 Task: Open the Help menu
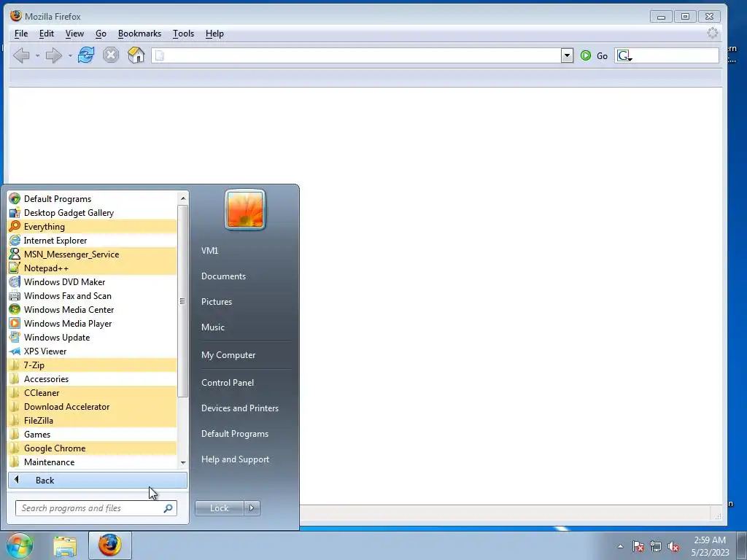[214, 34]
